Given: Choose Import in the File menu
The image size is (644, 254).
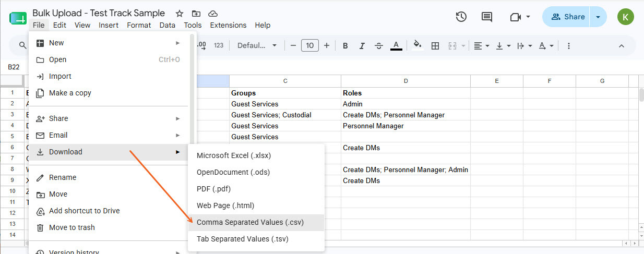Looking at the screenshot, I should pos(109,76).
